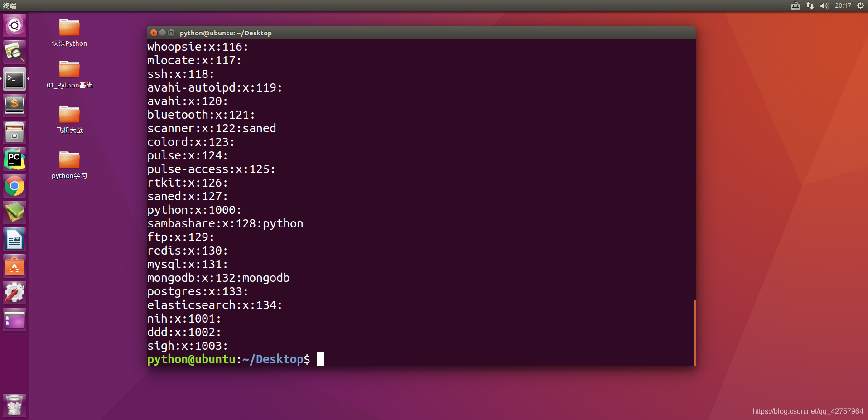The image size is (868, 420).
Task: Click the 终端 app title in top panel
Action: click(10, 5)
